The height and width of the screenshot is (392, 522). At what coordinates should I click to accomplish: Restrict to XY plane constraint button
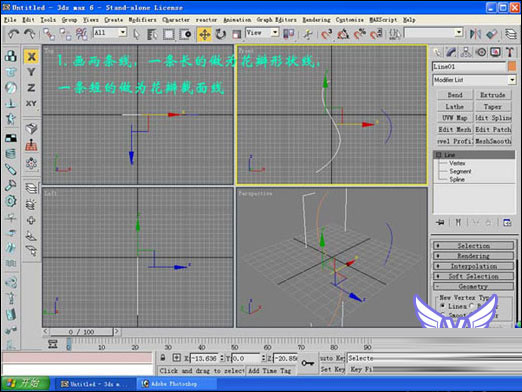[31, 103]
